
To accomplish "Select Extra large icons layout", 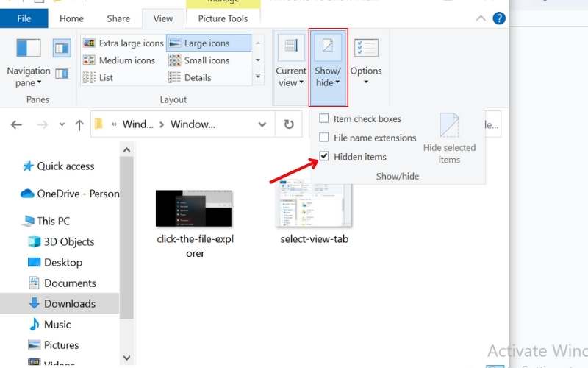I will [123, 43].
